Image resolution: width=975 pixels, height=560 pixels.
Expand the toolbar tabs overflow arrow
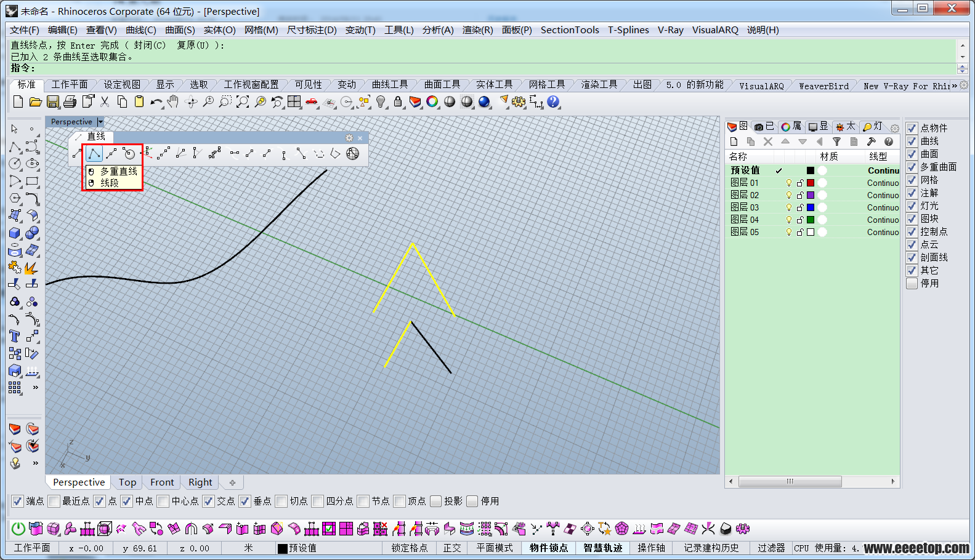(955, 86)
